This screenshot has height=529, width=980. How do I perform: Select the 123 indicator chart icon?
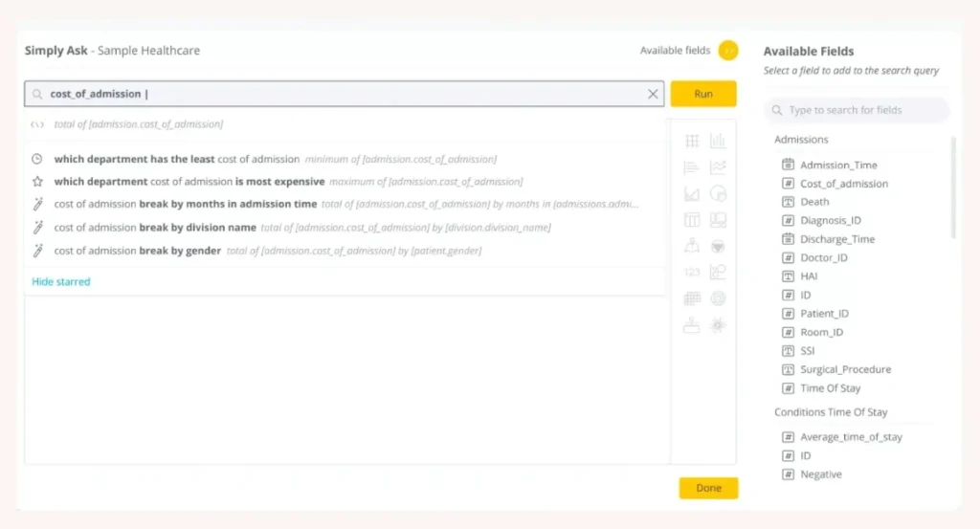[692, 273]
